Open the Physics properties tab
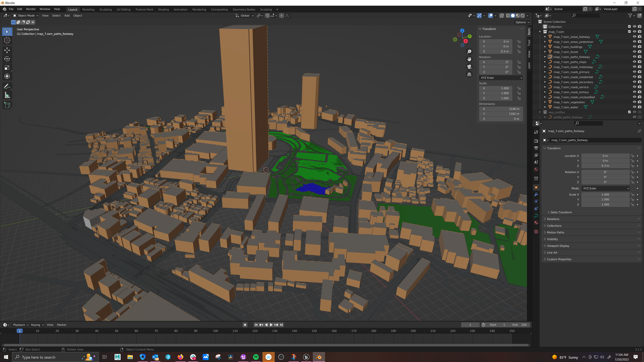 tap(536, 201)
